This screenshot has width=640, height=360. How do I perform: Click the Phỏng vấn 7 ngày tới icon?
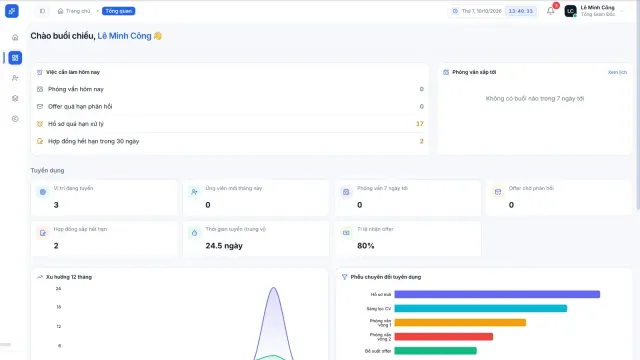(346, 192)
